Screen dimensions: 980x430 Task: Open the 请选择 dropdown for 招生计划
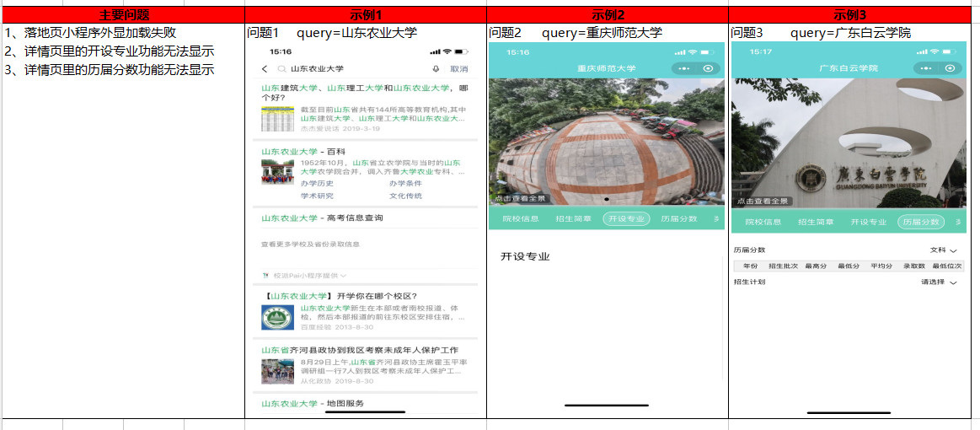[x=940, y=282]
